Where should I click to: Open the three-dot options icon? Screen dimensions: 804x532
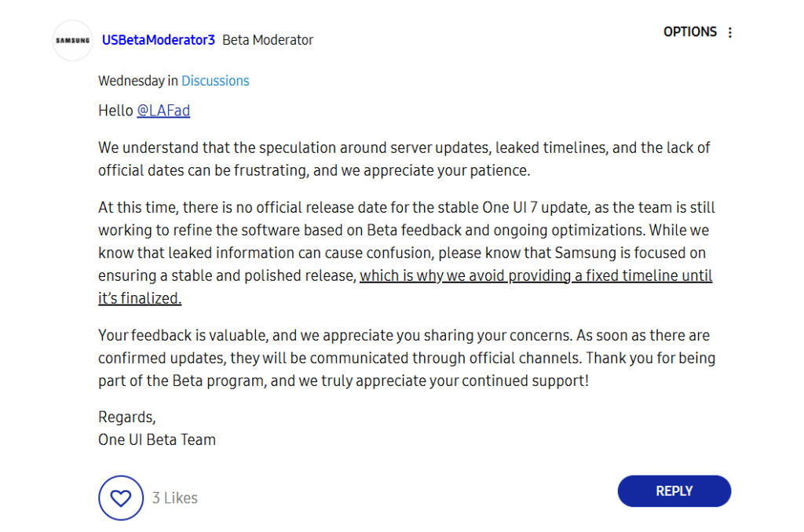(730, 33)
